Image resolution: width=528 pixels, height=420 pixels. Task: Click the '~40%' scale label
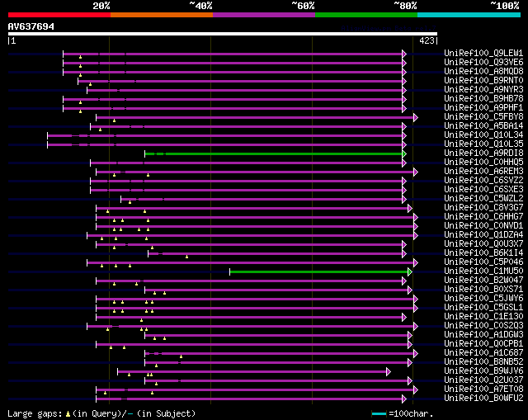pos(201,6)
